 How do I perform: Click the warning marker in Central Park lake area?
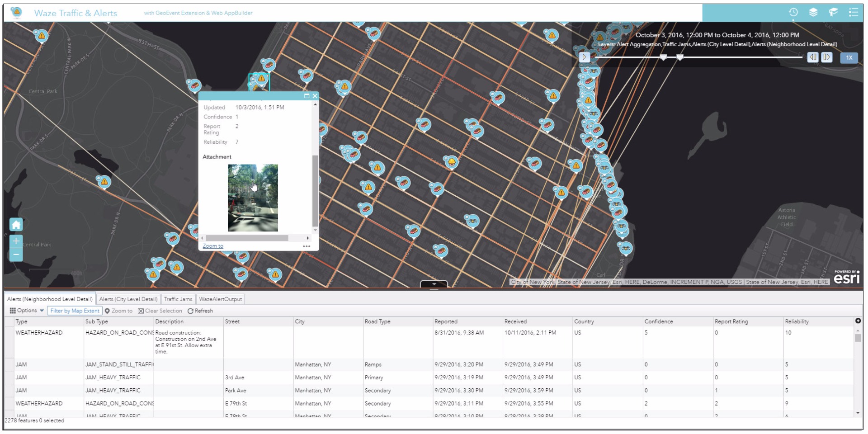coord(104,182)
